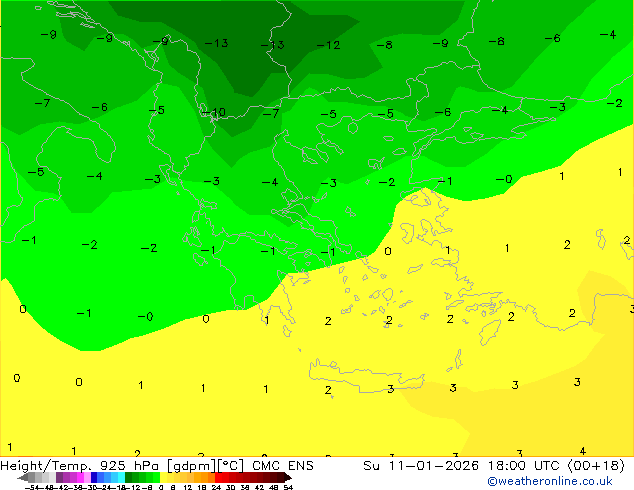Click the '[gdpm][°C]' units label
This screenshot has height=490, width=634.
coord(206,466)
